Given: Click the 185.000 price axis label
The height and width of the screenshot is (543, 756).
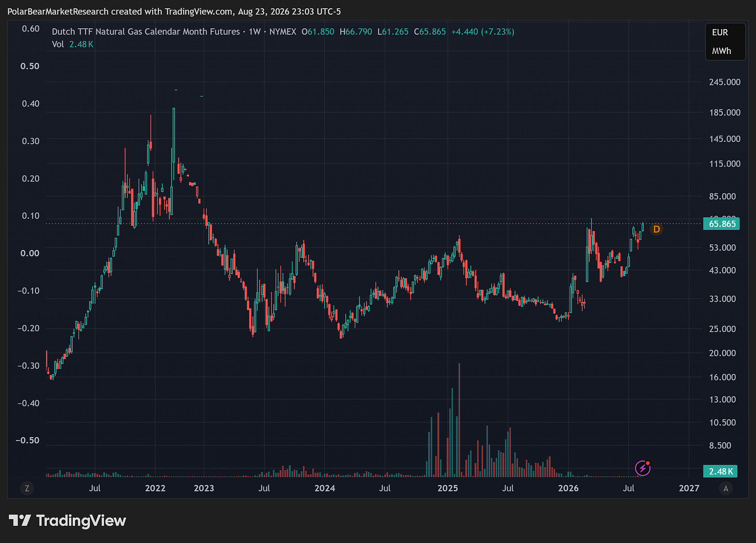Looking at the screenshot, I should pos(725,113).
